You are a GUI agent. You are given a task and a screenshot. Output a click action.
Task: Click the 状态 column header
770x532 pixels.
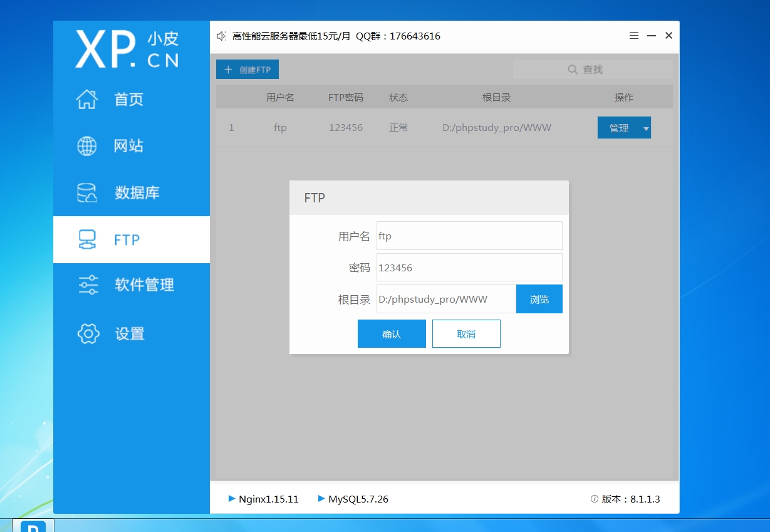(398, 97)
